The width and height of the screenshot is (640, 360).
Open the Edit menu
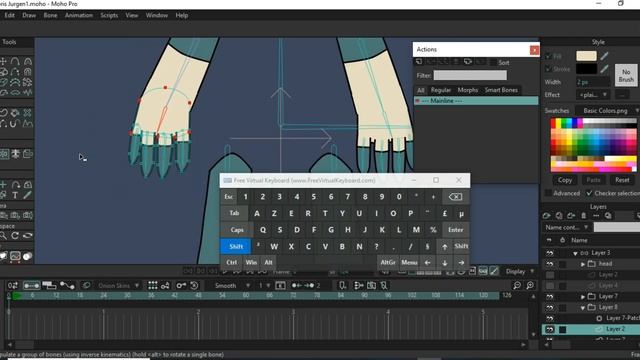pyautogui.click(x=9, y=15)
